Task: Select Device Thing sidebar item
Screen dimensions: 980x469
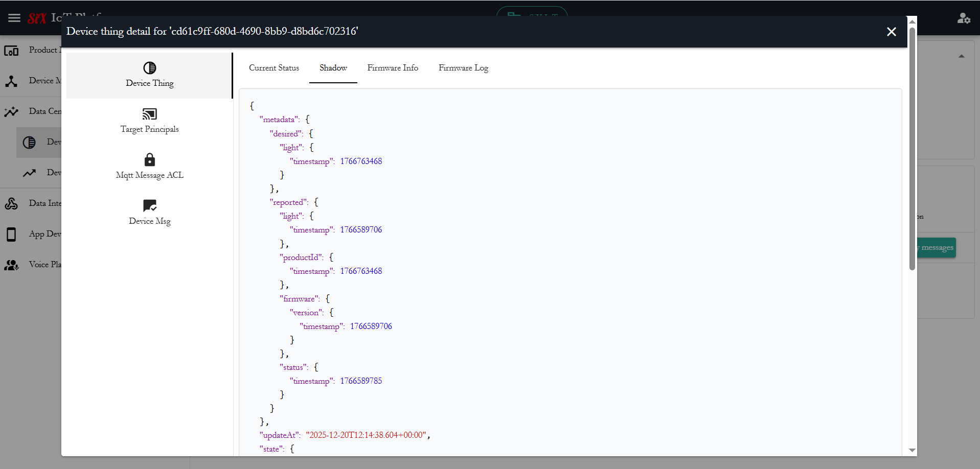Action: point(149,75)
